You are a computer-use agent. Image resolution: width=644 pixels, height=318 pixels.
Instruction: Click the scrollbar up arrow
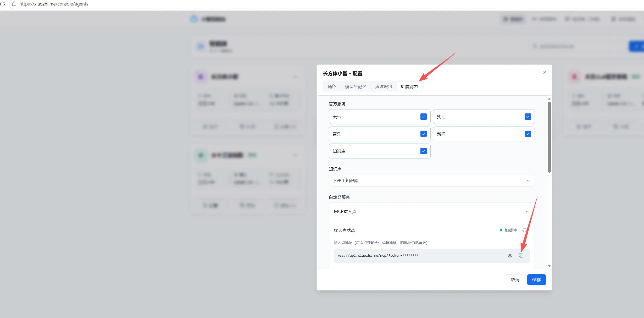549,98
